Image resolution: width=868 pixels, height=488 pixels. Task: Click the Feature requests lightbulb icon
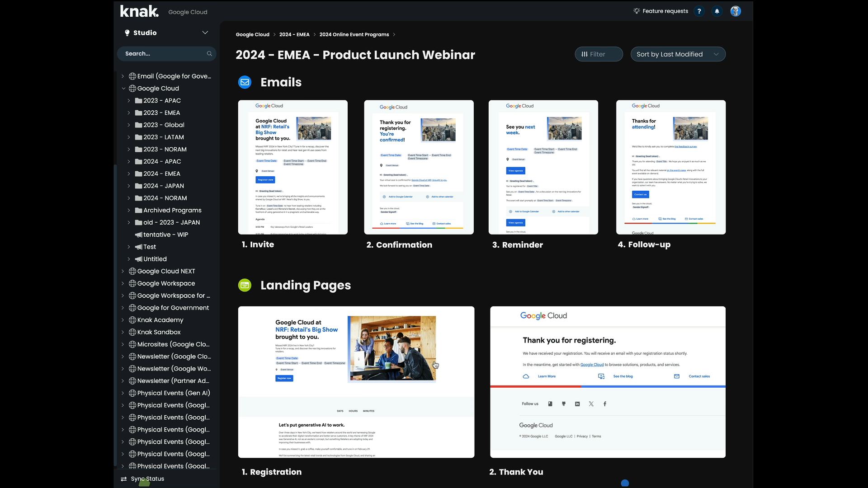(x=637, y=11)
